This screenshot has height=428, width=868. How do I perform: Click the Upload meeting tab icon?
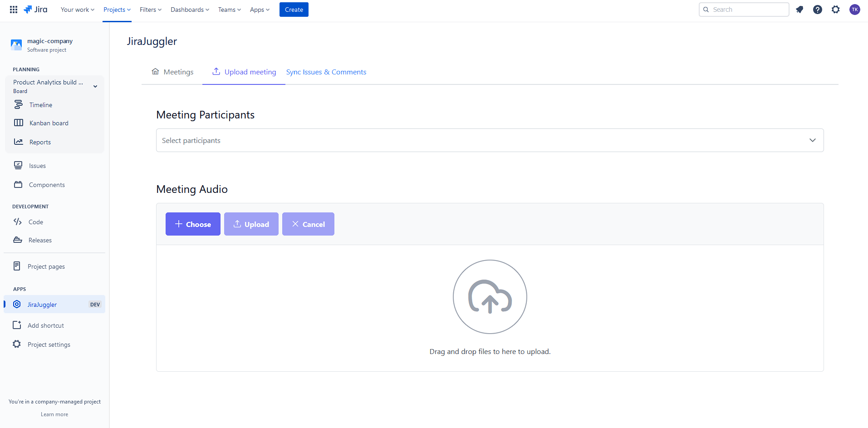[216, 71]
